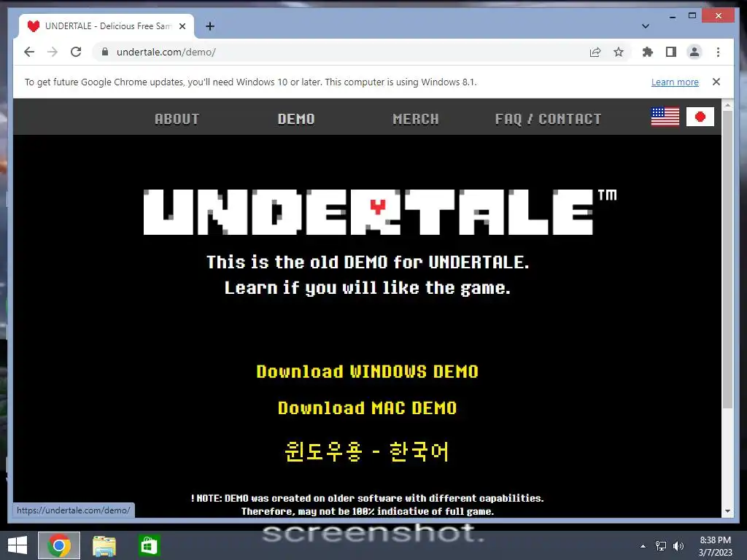Open the MERCH page in site menu

[x=415, y=119]
